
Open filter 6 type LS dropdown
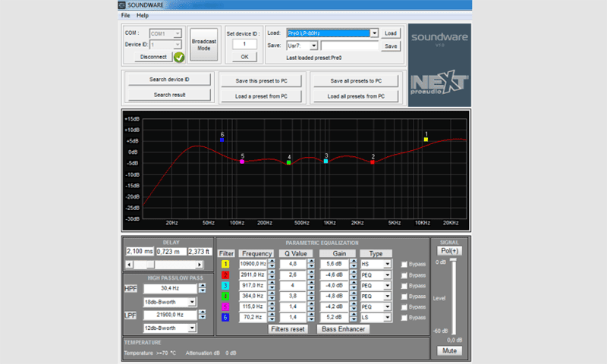[387, 318]
